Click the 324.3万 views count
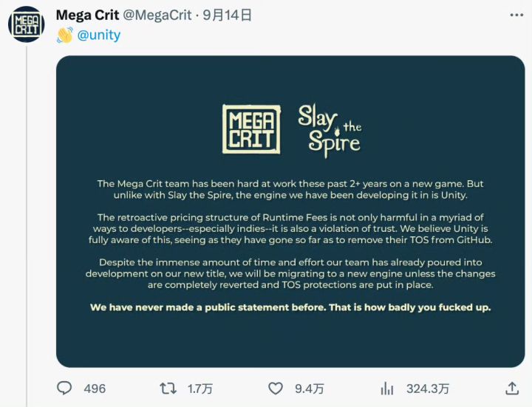The height and width of the screenshot is (407, 532). (x=427, y=389)
